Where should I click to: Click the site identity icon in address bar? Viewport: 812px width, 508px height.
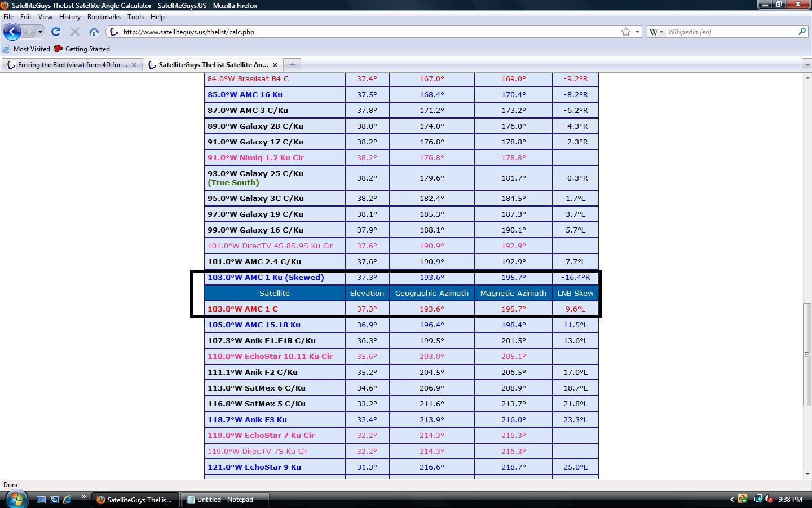tap(114, 32)
